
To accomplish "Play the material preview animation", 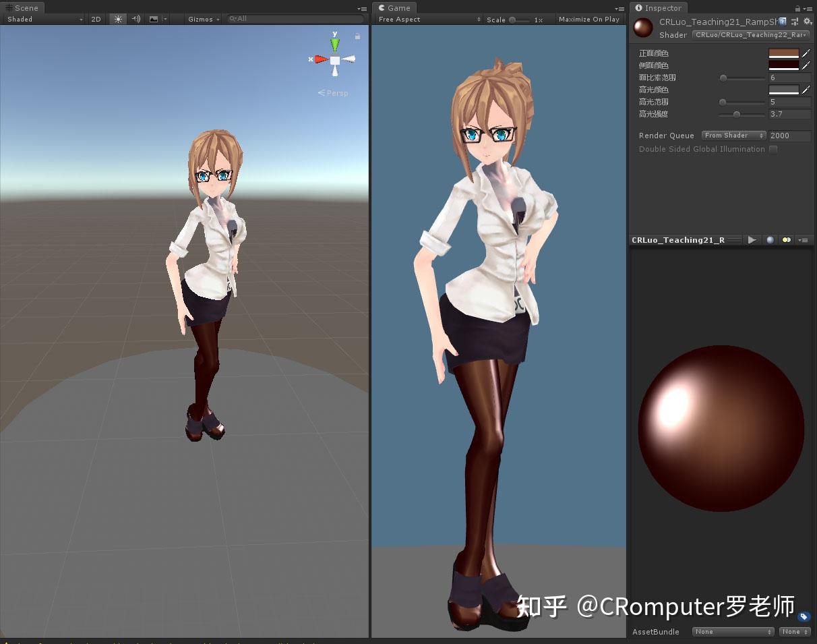I will [752, 239].
